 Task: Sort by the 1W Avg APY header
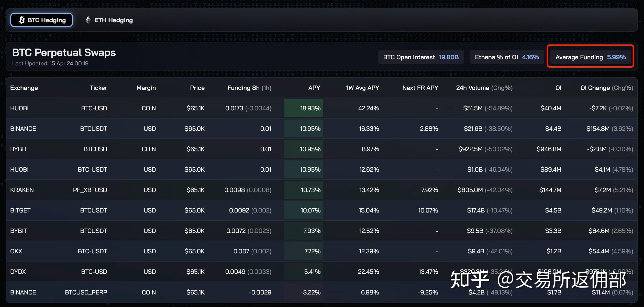[x=362, y=88]
